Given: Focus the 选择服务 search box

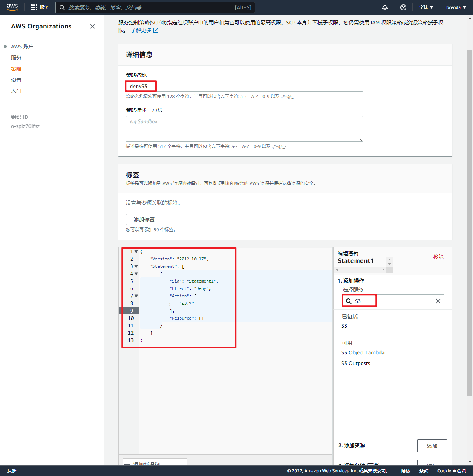Looking at the screenshot, I should (x=393, y=301).
